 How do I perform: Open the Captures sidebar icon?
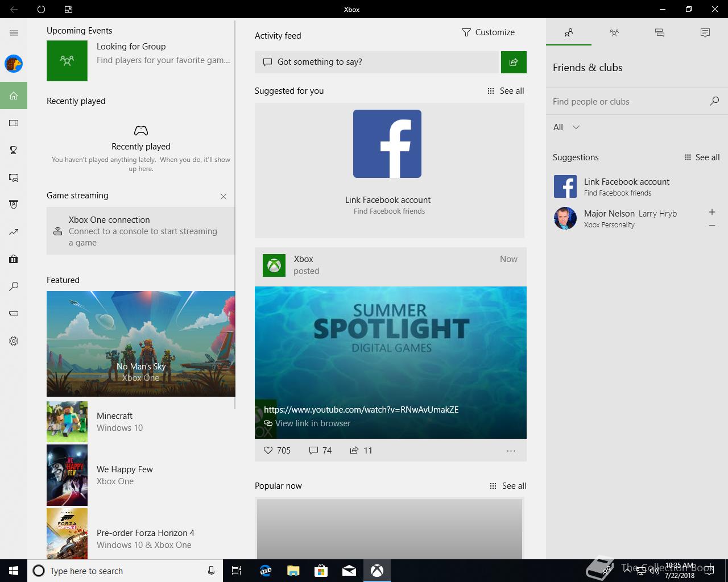pyautogui.click(x=14, y=177)
